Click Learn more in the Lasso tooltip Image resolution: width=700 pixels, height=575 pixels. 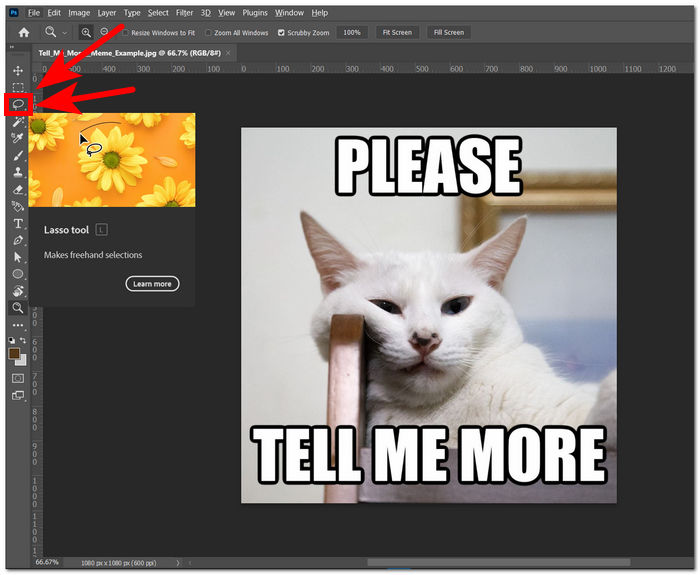[152, 284]
